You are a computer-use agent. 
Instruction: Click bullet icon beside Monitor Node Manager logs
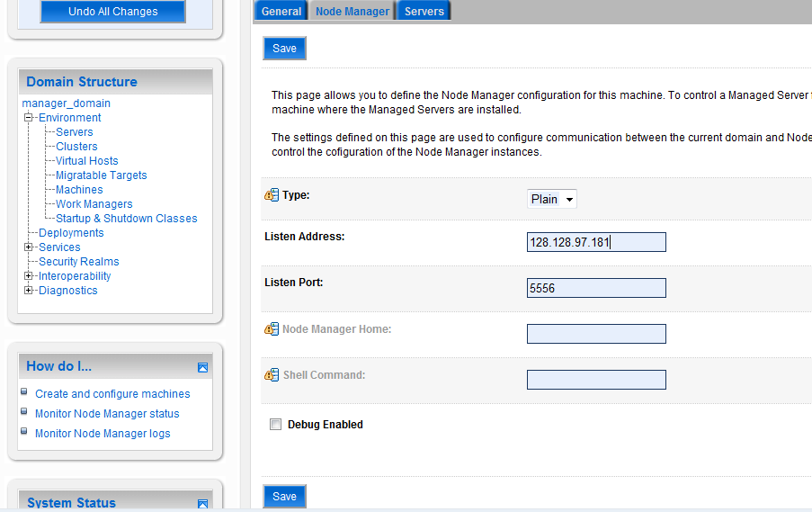tap(23, 431)
